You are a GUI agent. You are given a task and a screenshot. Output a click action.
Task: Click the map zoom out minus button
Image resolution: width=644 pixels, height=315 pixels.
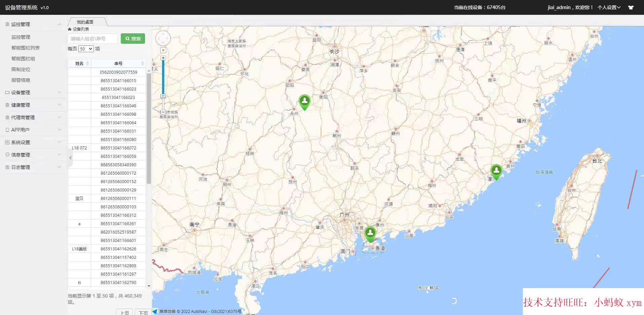point(163,112)
